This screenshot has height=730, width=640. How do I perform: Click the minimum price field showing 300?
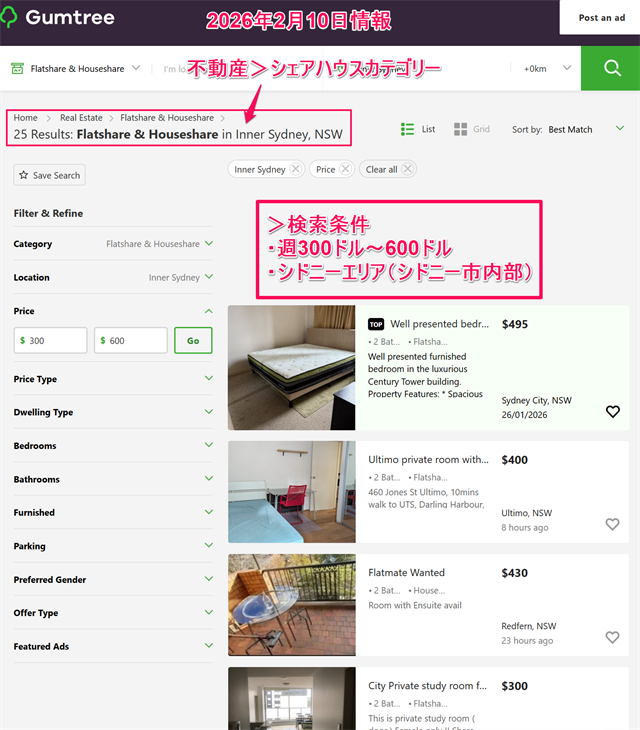click(50, 340)
